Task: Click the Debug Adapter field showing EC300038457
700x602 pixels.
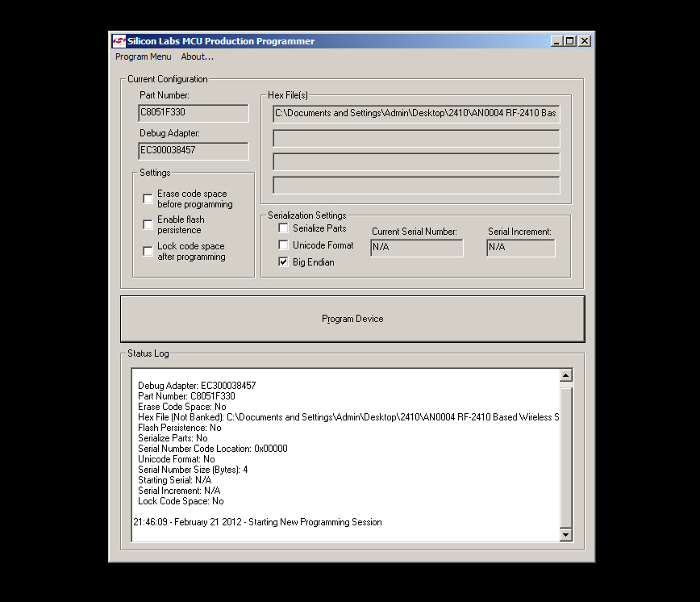Action: pos(193,151)
